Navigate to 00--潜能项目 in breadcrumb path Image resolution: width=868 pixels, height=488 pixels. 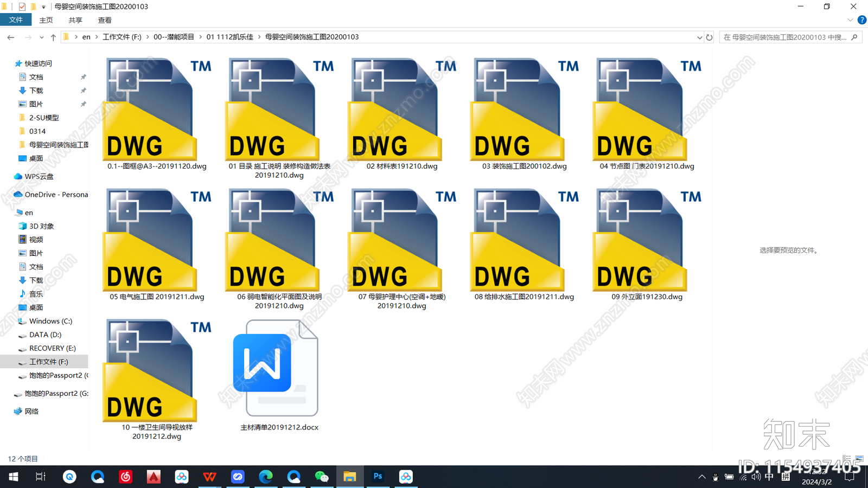tap(174, 37)
